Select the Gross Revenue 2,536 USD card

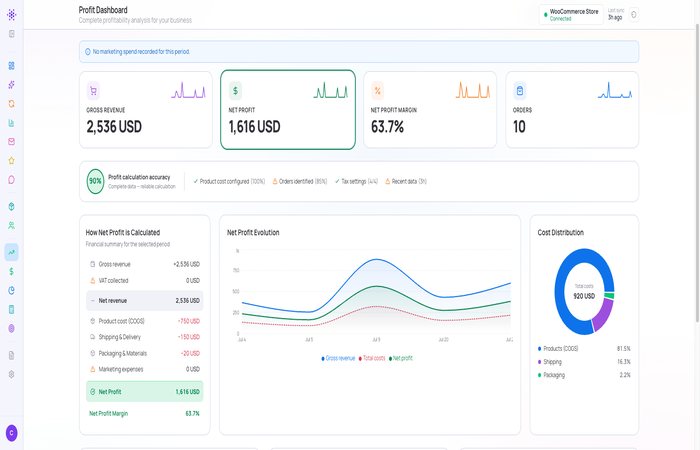(x=146, y=109)
